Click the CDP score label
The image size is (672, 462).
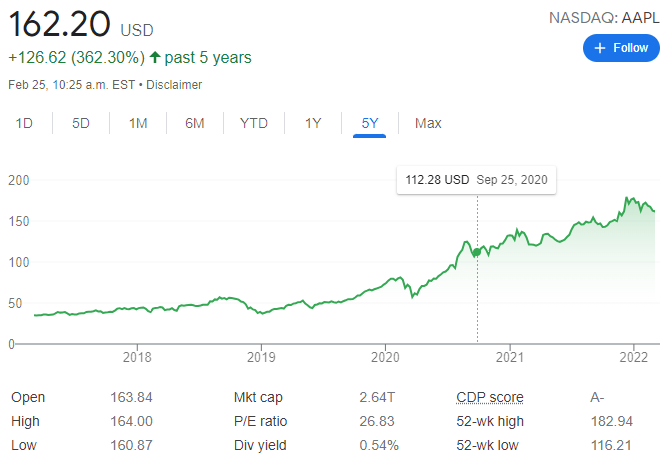489,397
